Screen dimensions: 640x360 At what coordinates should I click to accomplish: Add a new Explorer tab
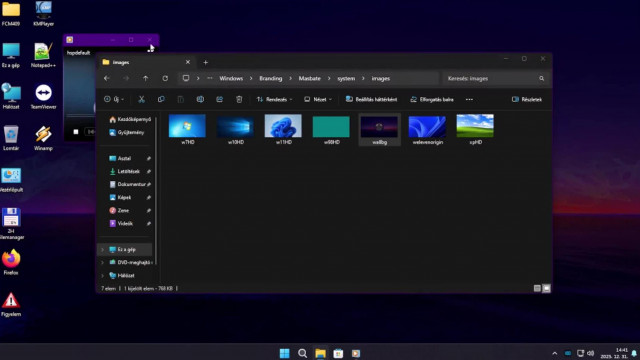coord(206,62)
